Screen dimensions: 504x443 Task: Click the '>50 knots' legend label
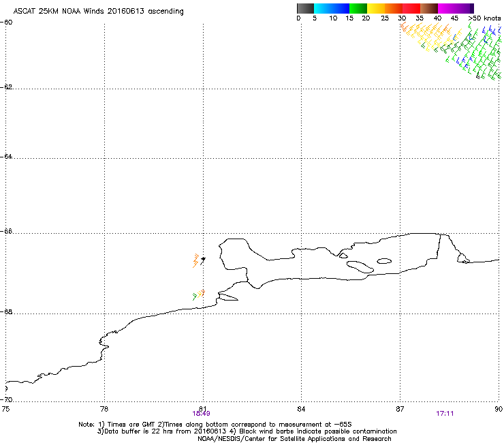[484, 18]
